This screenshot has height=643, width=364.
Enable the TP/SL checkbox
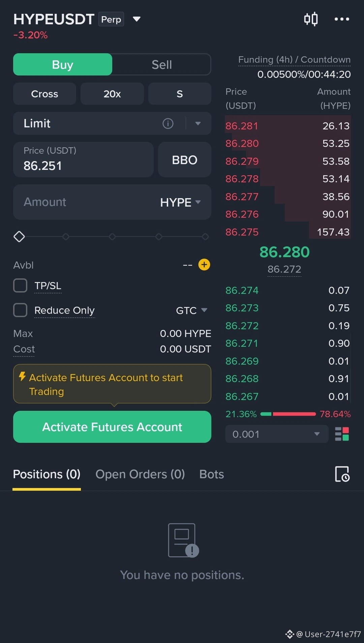coord(20,285)
